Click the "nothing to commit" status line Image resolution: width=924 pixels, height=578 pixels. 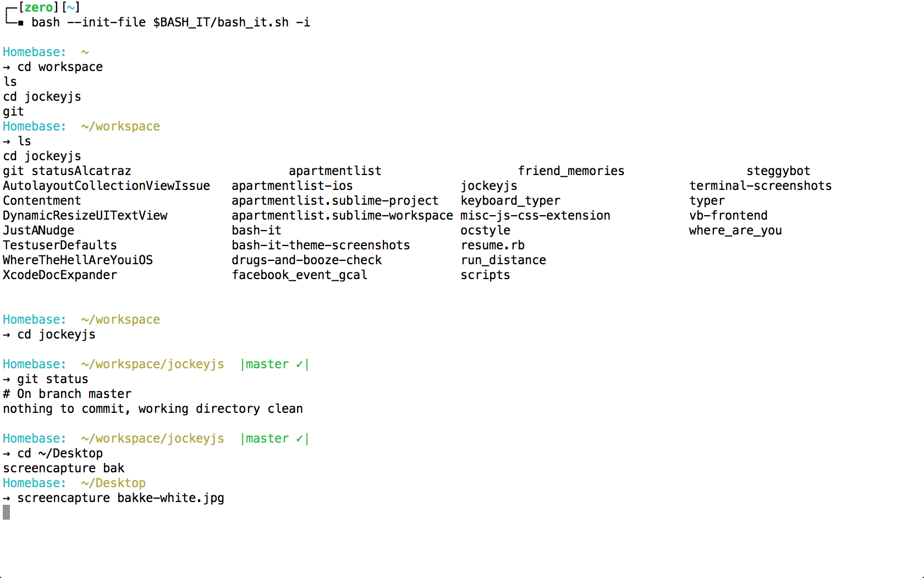153,409
